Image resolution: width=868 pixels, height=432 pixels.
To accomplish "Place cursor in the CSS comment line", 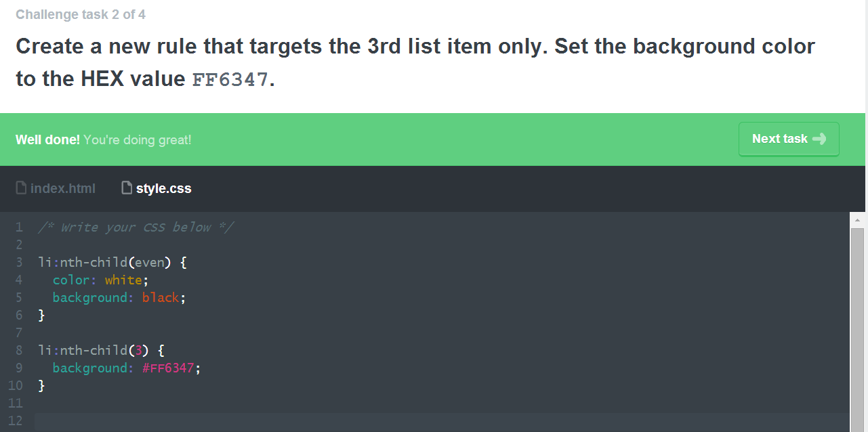I will (x=136, y=227).
